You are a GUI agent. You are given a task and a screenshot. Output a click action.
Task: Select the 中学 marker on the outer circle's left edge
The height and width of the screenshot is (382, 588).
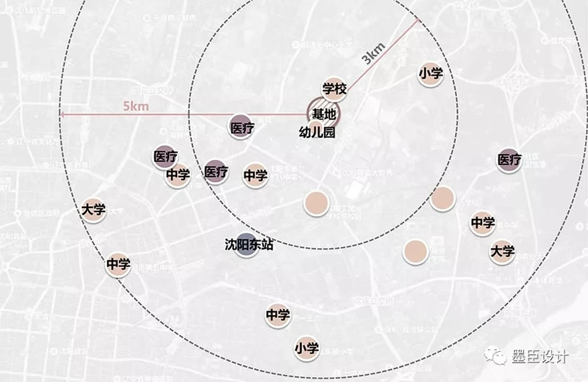[118, 264]
